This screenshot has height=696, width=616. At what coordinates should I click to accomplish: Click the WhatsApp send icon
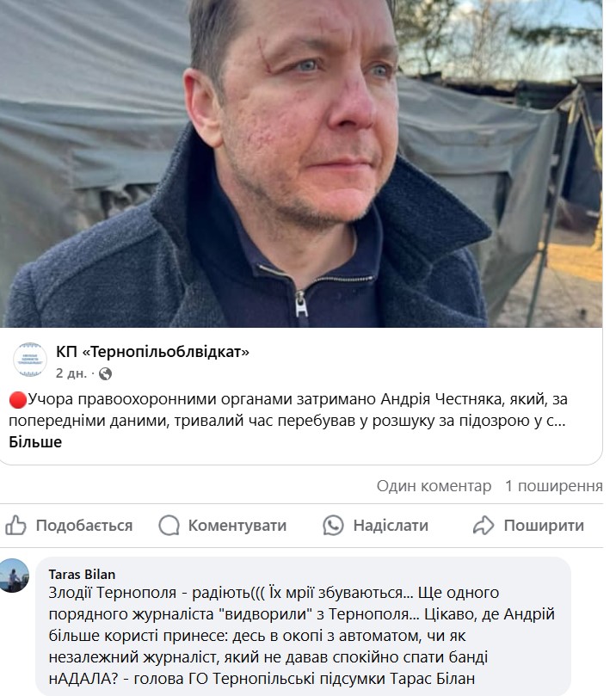(x=333, y=525)
